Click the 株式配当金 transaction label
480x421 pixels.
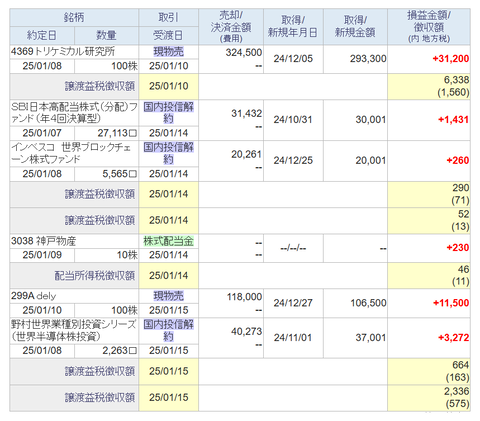(168, 241)
